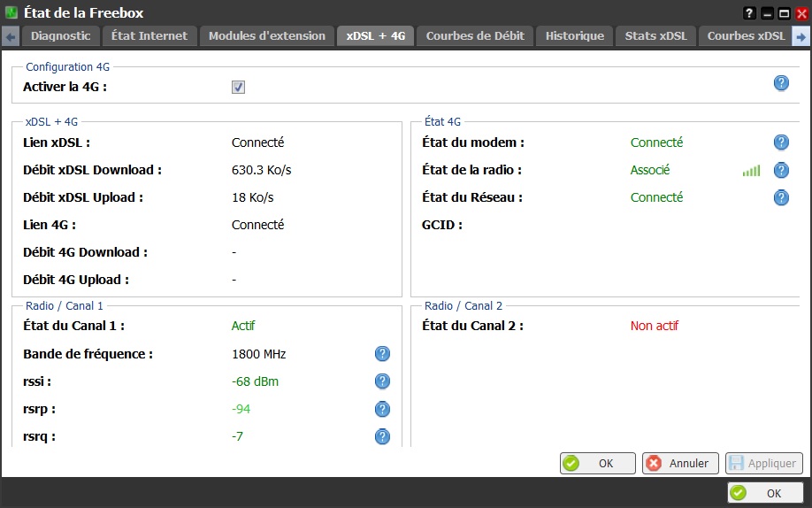Click the Débit 4G Download label

86,252
